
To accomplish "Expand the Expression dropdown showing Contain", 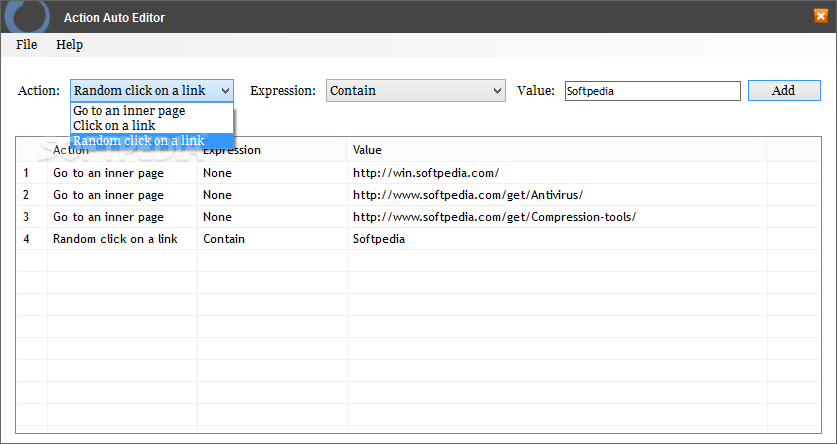I will 416,91.
